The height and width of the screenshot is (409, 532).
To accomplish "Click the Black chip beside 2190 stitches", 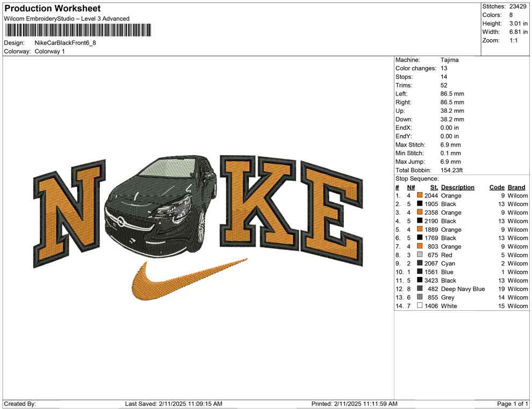I will pyautogui.click(x=420, y=221).
